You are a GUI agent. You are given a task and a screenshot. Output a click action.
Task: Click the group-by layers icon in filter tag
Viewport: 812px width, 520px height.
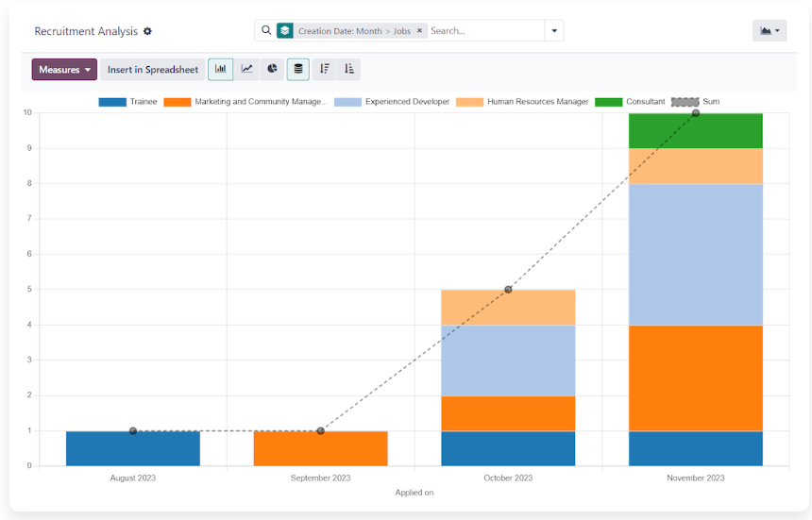point(284,30)
